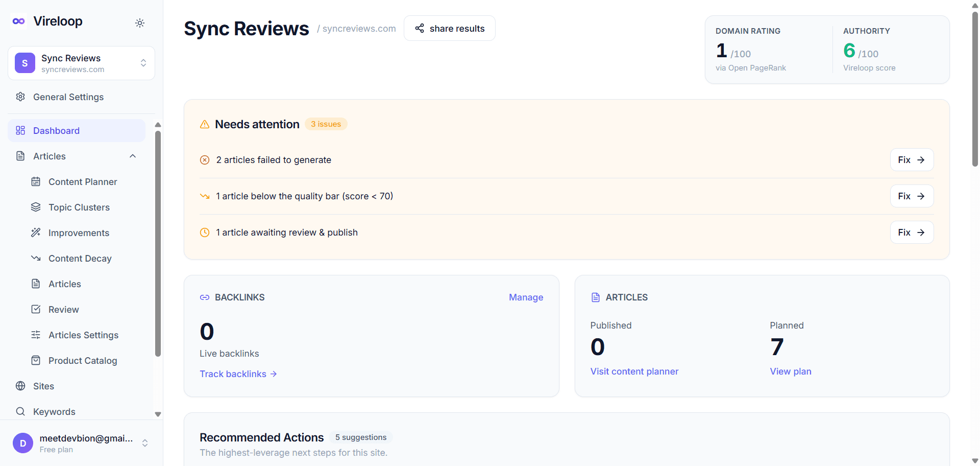Go to Improvements page
Screen dimensions: 980x466
pyautogui.click(x=79, y=233)
